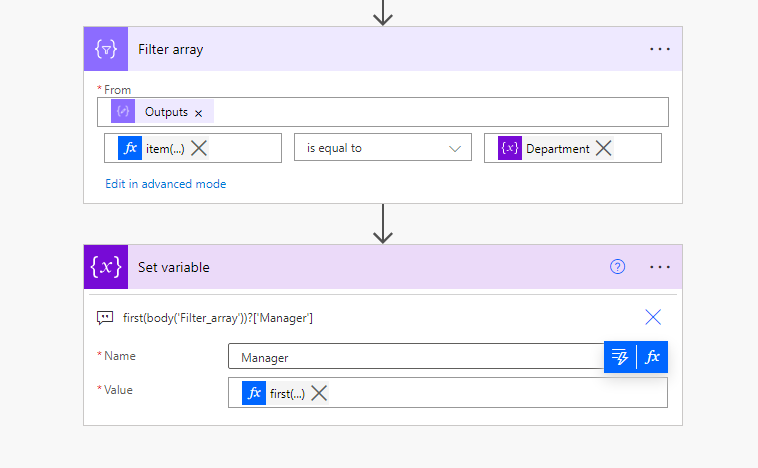Click the Department token label
758x468 pixels.
click(558, 149)
